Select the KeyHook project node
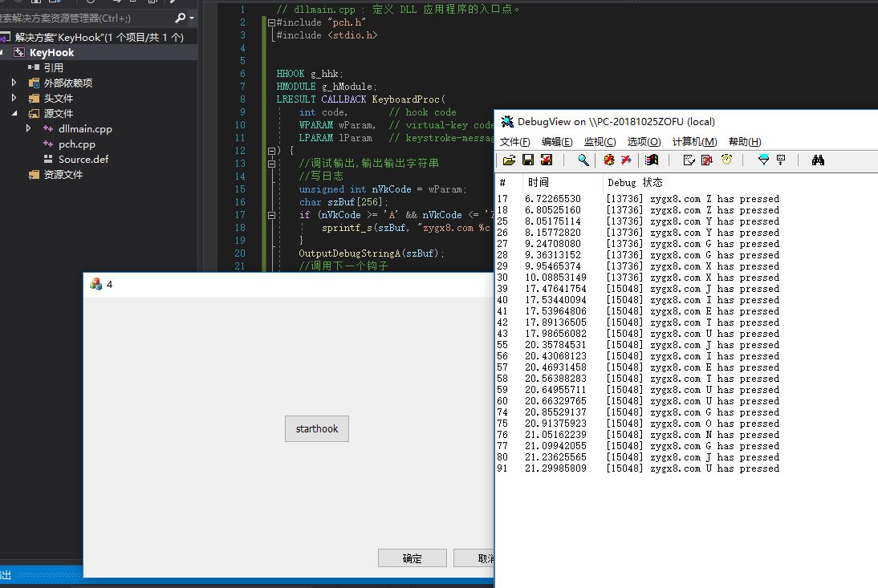The width and height of the screenshot is (878, 588). [51, 53]
